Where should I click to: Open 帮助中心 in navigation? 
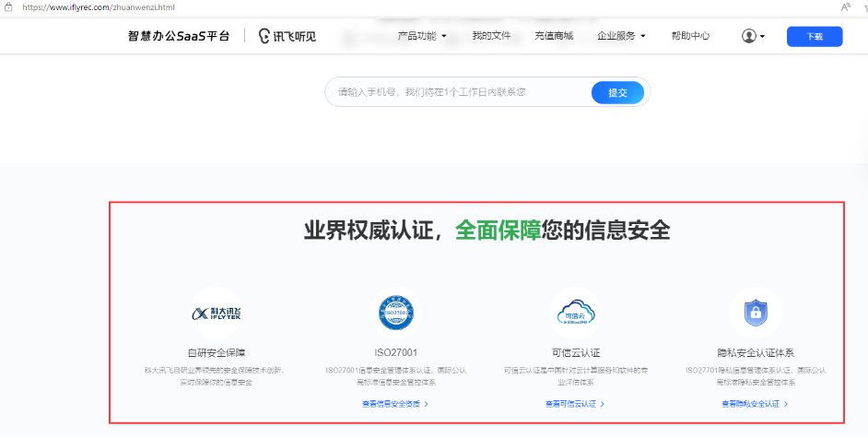coord(690,37)
